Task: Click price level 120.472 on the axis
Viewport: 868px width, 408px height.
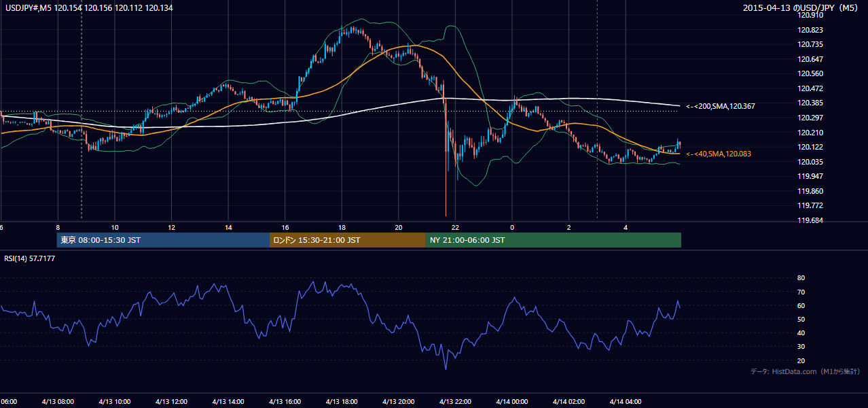Action: pyautogui.click(x=810, y=88)
